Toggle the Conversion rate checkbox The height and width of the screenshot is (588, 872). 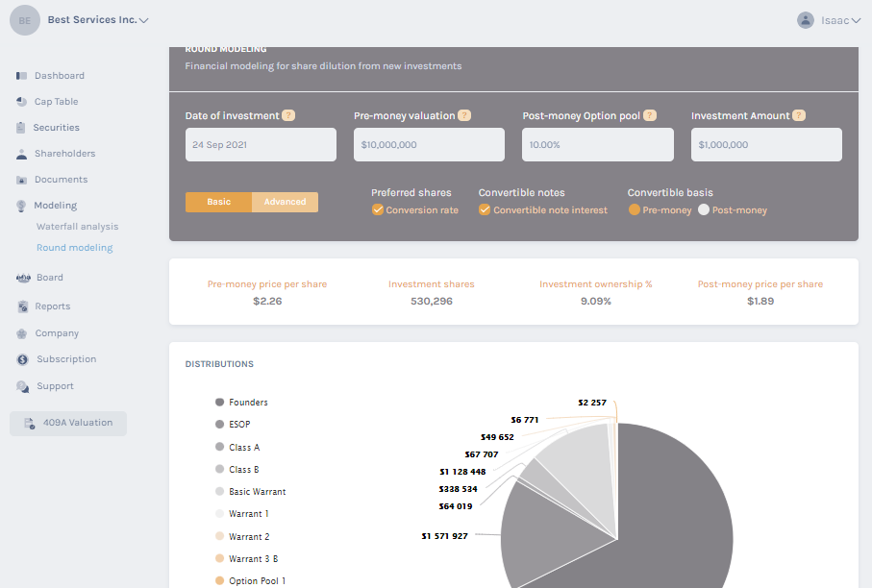point(378,210)
